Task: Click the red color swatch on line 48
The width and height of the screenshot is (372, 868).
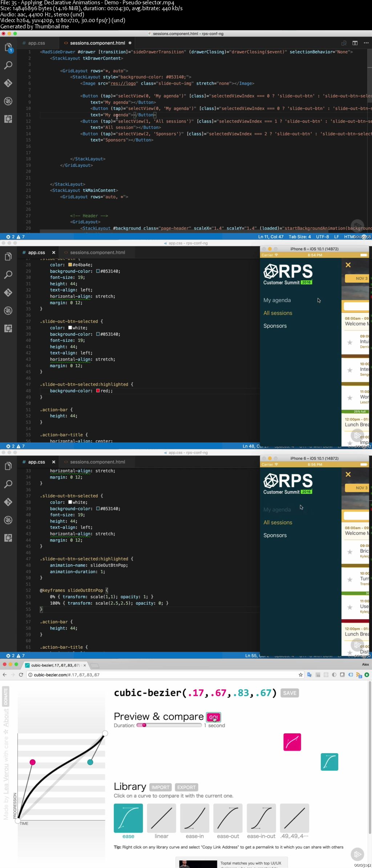Action: coord(98,391)
